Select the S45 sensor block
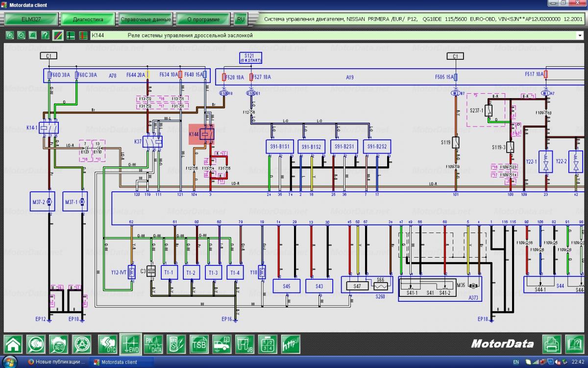The height and width of the screenshot is (368, 588). [286, 286]
